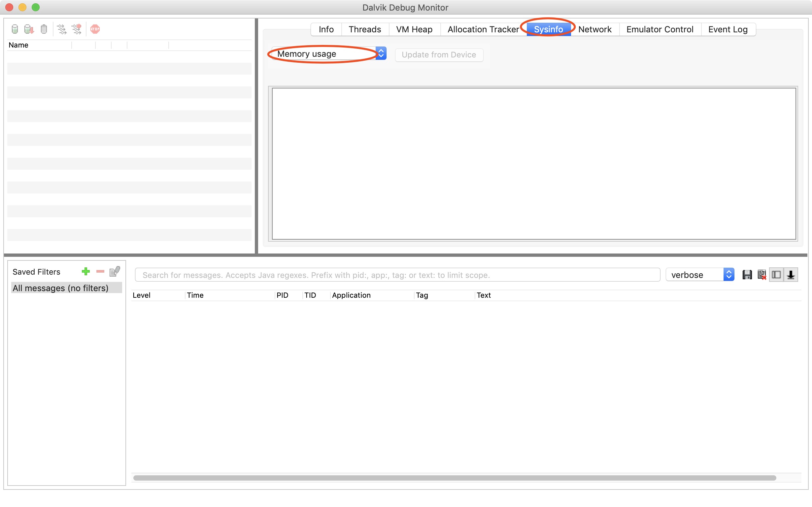Open the verbose log level dropdown
The height and width of the screenshot is (507, 812).
[x=700, y=275]
